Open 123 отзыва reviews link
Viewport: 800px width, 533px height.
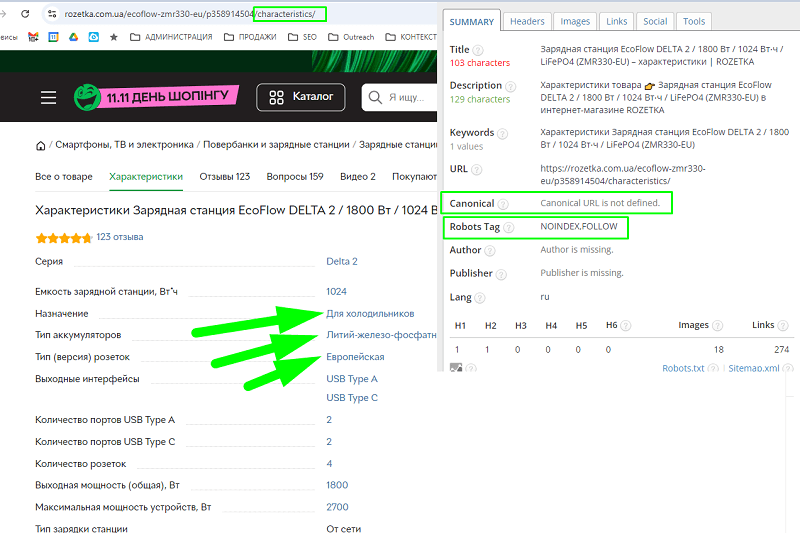click(x=120, y=237)
